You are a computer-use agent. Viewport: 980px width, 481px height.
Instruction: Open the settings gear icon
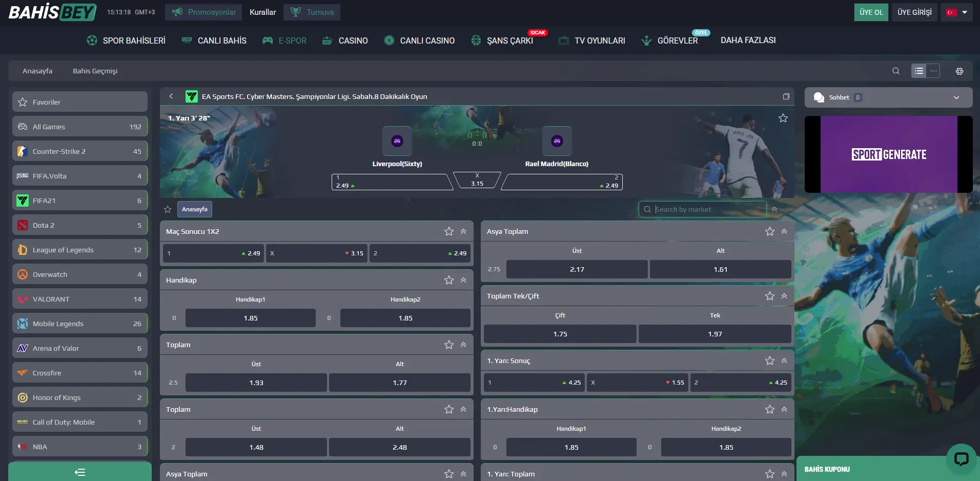(959, 71)
